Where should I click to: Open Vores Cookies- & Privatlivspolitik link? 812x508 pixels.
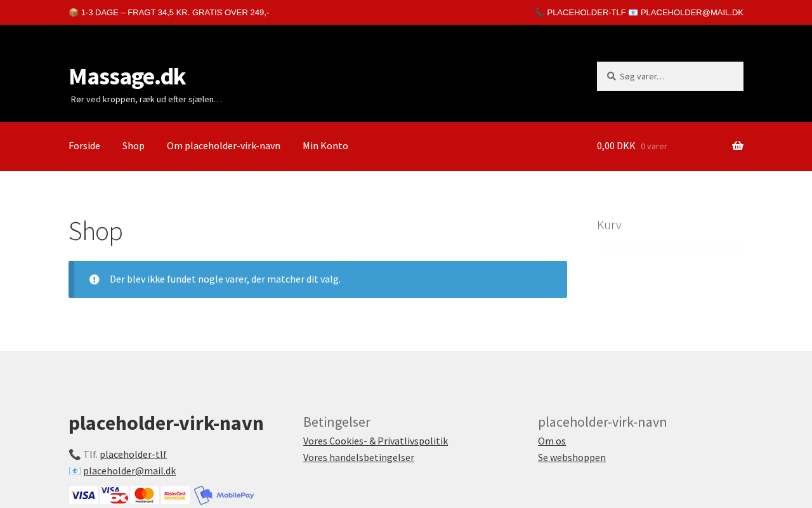376,441
